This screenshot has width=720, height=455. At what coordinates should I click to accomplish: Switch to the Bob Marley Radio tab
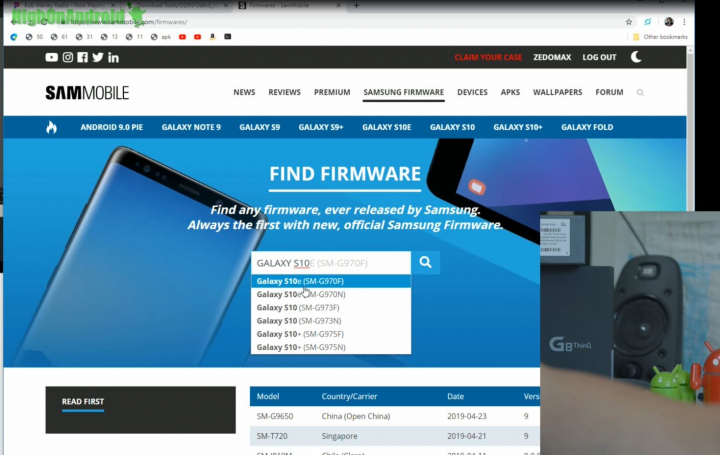click(x=64, y=6)
